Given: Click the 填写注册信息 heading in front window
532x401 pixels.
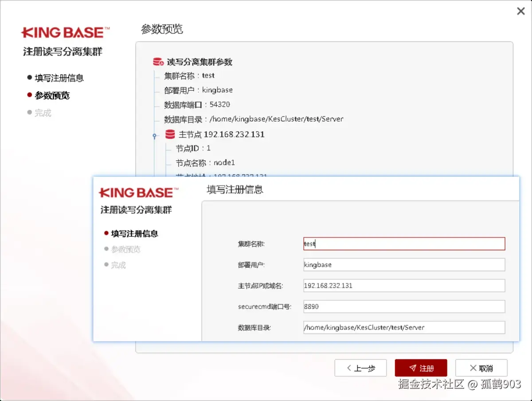Looking at the screenshot, I should pos(235,189).
